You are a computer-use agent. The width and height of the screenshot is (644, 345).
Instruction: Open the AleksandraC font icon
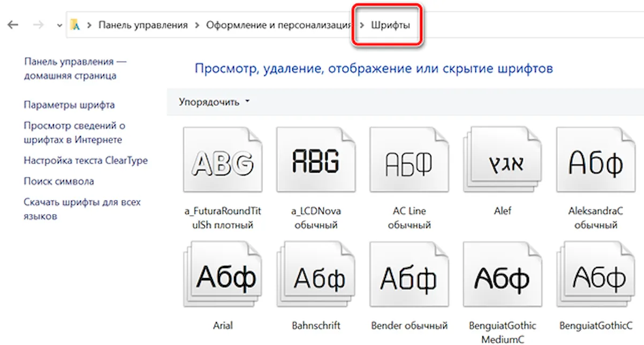(x=596, y=160)
